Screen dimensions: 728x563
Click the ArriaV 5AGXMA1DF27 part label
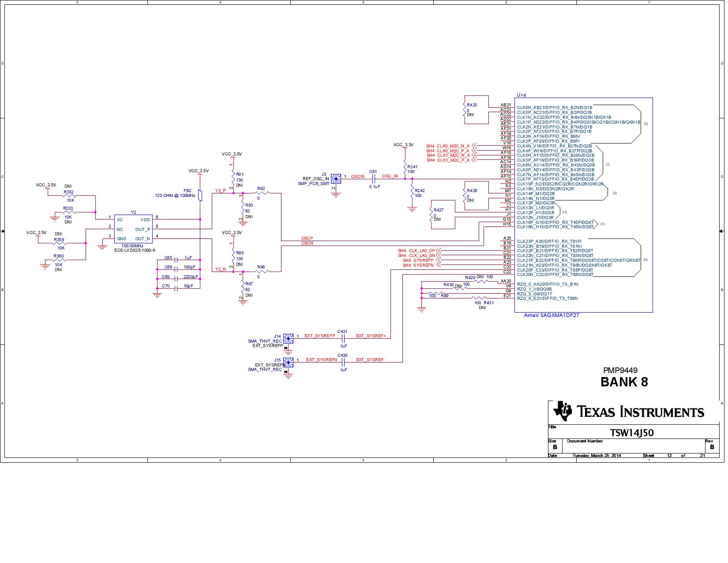552,315
